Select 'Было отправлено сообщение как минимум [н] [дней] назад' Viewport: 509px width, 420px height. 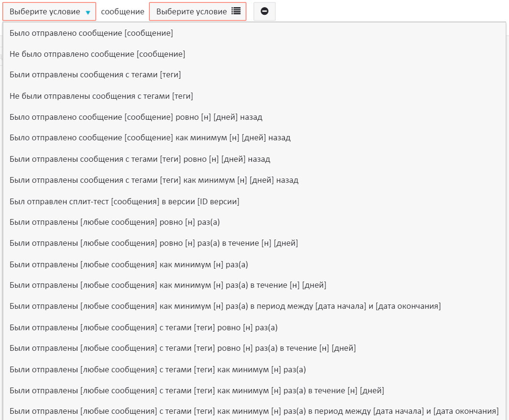click(x=150, y=138)
